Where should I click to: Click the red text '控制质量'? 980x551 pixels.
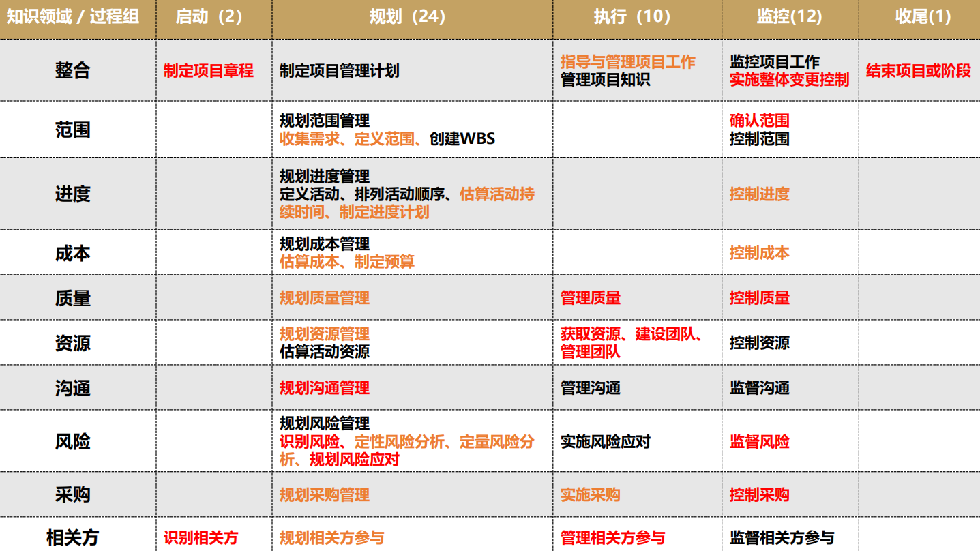[x=759, y=298]
